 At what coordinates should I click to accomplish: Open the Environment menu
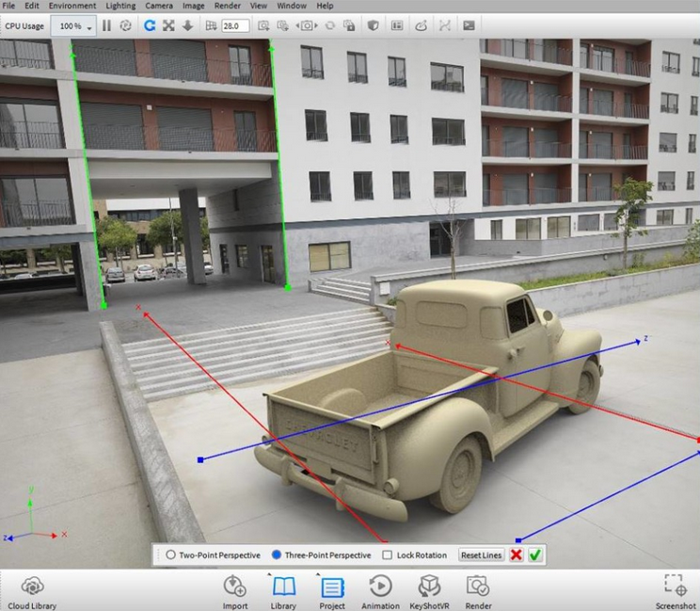(x=72, y=6)
